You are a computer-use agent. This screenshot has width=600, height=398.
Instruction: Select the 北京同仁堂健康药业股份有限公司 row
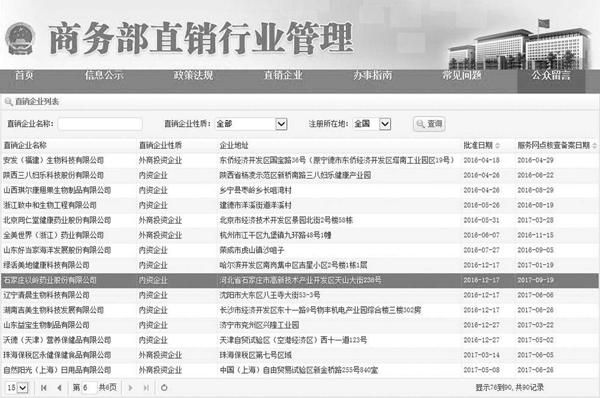pyautogui.click(x=300, y=220)
